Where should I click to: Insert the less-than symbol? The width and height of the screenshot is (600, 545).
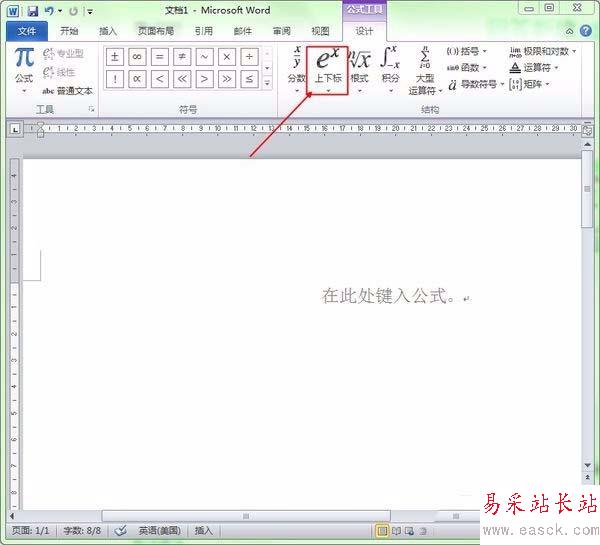160,79
